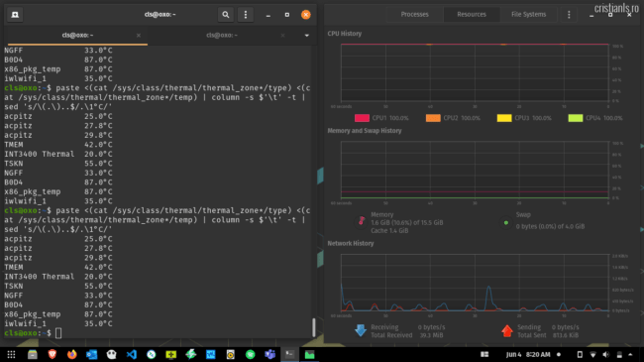Select the second cls@oxo terminal tab
644x362 pixels.
[222, 36]
